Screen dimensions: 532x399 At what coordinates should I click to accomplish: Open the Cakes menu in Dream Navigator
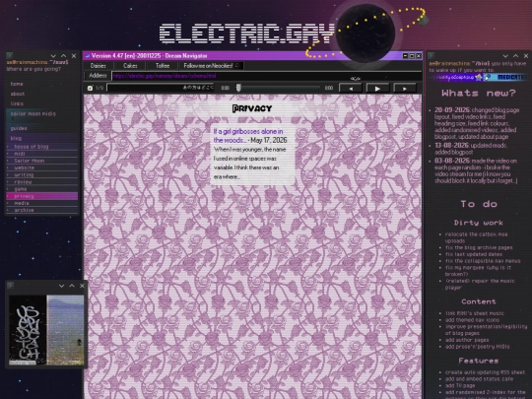click(x=130, y=66)
